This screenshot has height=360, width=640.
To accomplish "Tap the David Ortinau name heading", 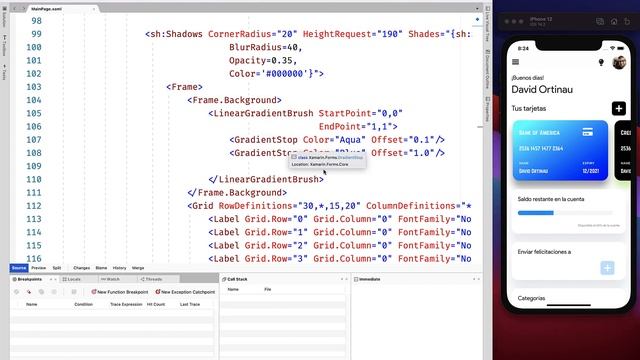I will pyautogui.click(x=542, y=89).
